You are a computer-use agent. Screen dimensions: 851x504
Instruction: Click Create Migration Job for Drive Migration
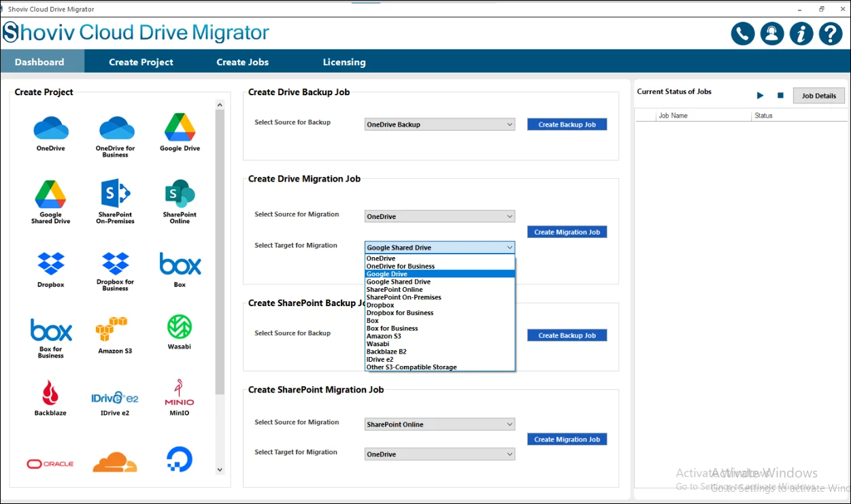567,232
